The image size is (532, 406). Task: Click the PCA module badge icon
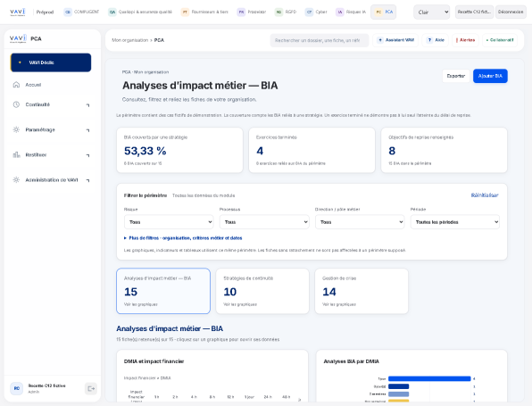(x=378, y=12)
